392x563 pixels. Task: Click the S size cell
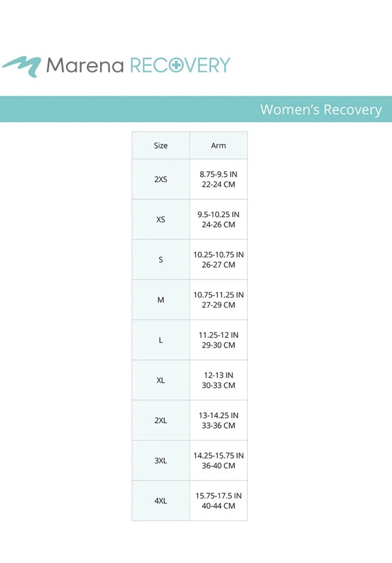click(x=161, y=260)
